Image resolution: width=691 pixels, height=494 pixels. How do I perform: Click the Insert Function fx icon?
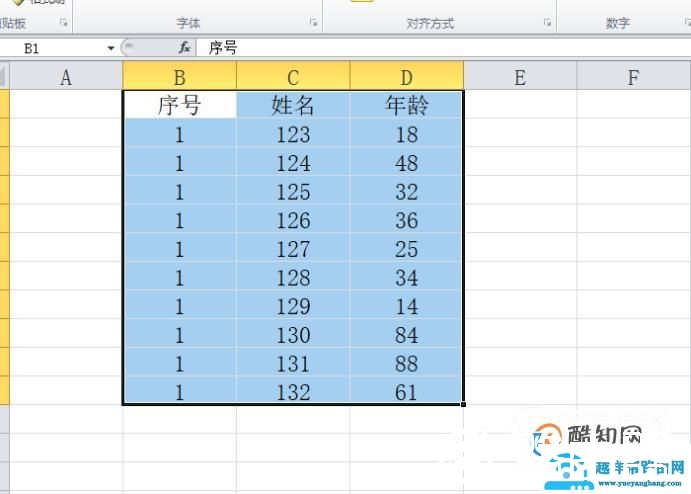185,48
